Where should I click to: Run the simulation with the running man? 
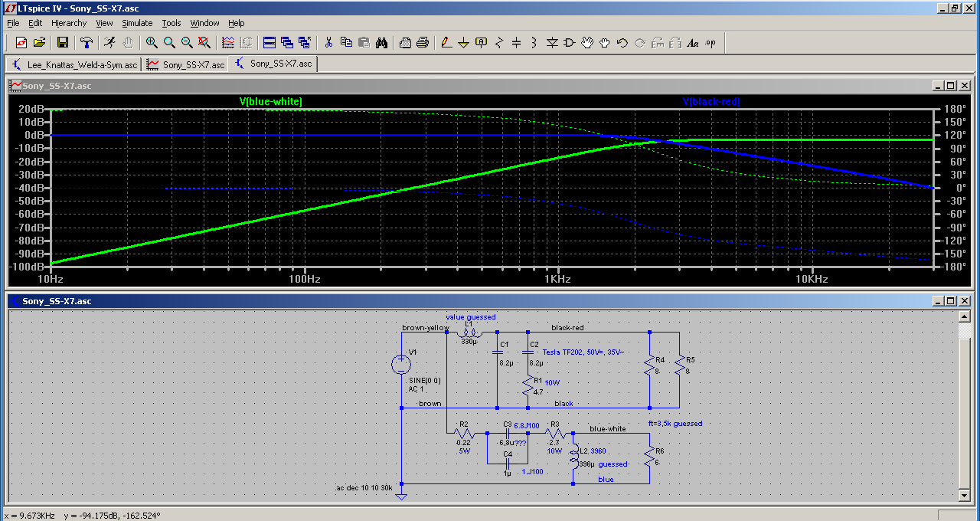pos(110,42)
